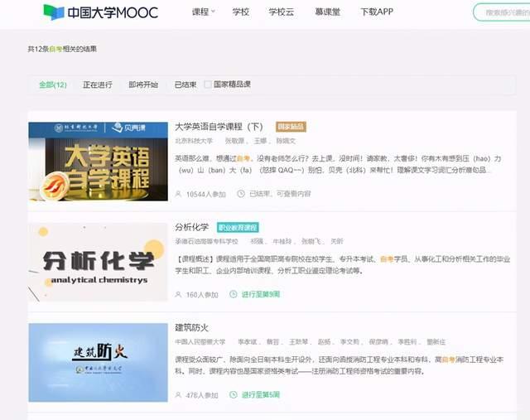Click the participant icon beside 478人参加

click(x=178, y=395)
